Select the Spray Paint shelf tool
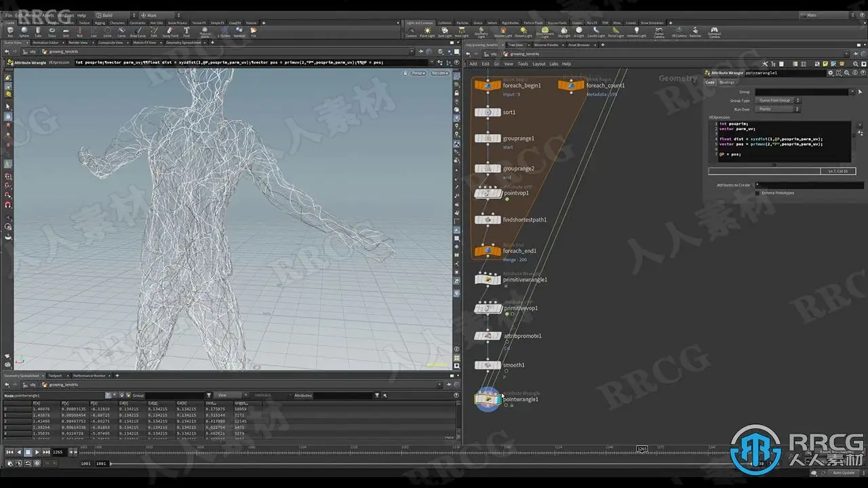This screenshot has width=868, height=488. click(x=172, y=32)
